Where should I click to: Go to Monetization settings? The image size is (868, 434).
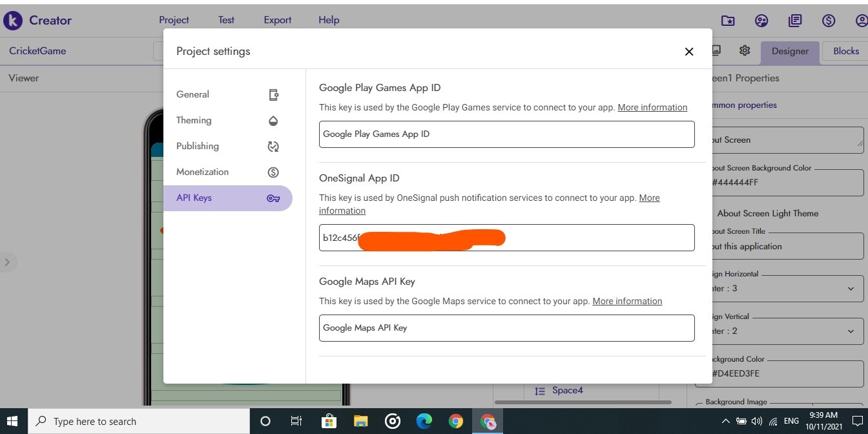pyautogui.click(x=202, y=172)
